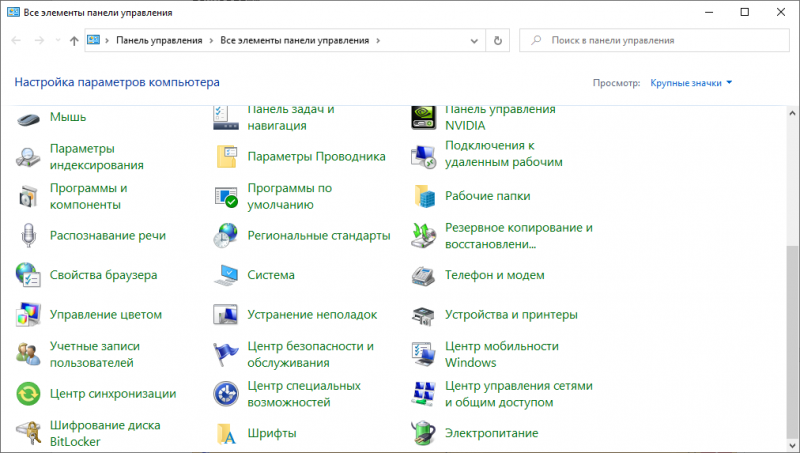Screen dimensions: 800x453
Task: Expand the address bar history dropdown
Action: click(x=474, y=41)
